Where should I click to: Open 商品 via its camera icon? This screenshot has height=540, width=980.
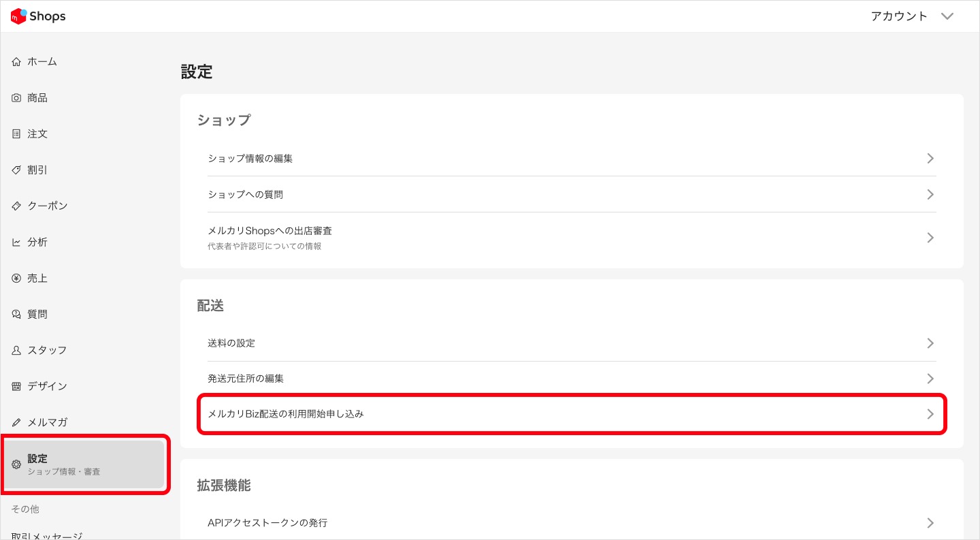pyautogui.click(x=16, y=97)
